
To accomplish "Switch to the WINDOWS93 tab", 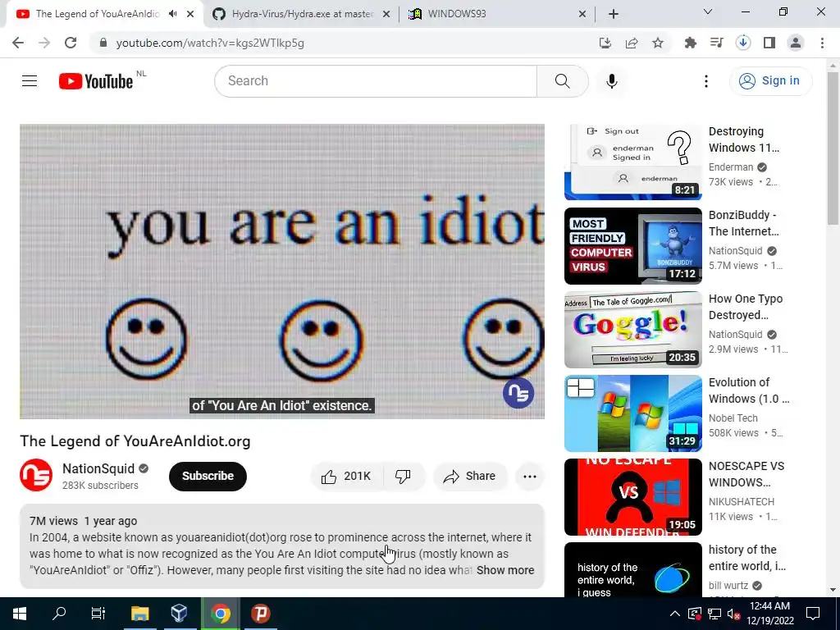I will (x=497, y=14).
